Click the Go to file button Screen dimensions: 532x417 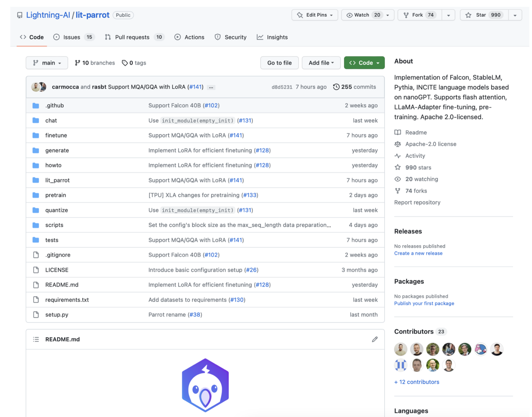coord(279,63)
